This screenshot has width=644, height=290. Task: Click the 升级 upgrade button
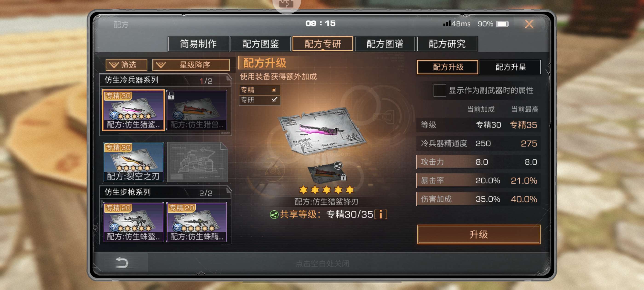click(478, 234)
